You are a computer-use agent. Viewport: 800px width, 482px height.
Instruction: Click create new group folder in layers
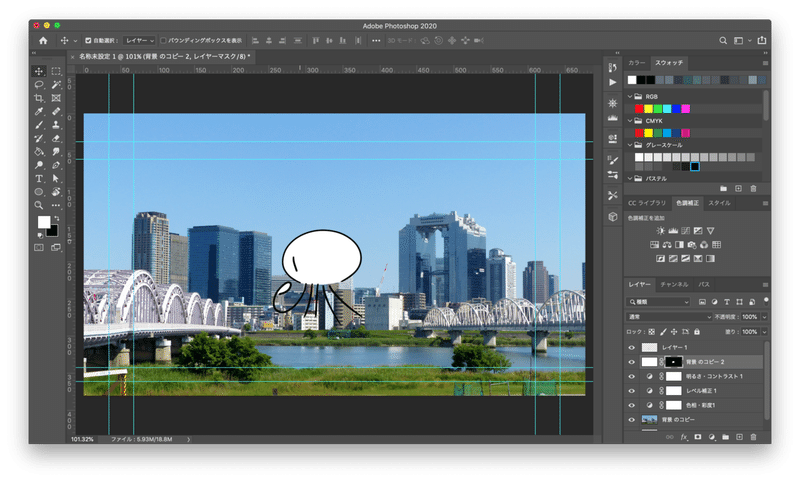coord(726,437)
